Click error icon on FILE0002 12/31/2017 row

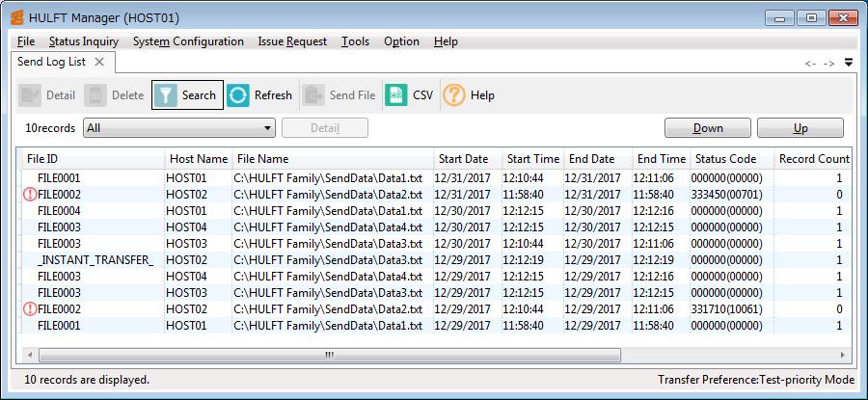pos(29,195)
